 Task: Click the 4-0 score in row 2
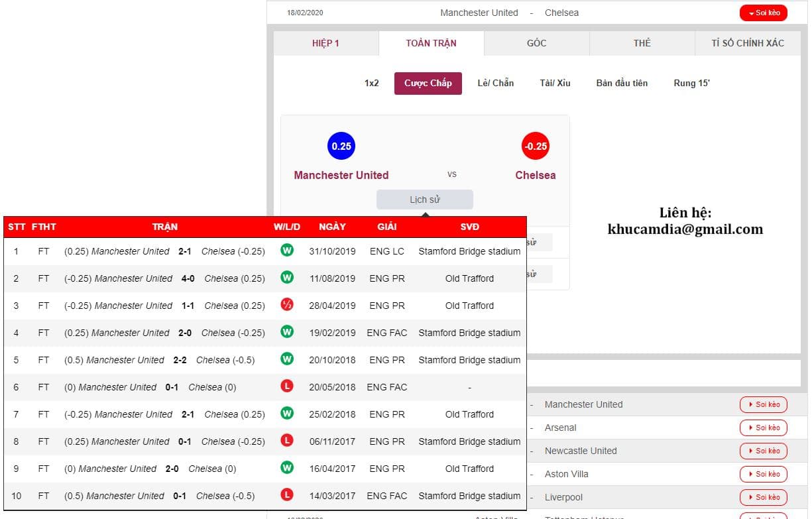point(188,278)
